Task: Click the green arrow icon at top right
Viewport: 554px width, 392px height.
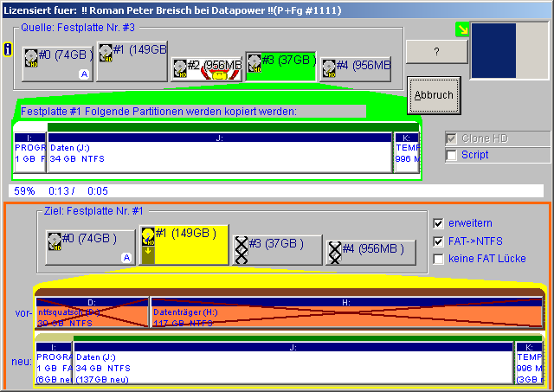Action: point(462,30)
